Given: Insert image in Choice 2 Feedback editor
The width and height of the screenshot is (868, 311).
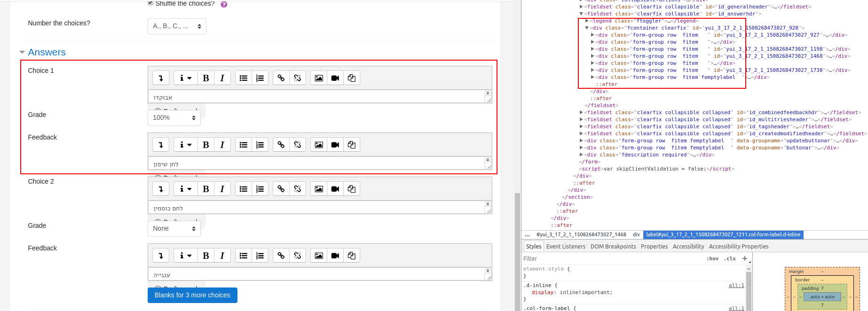Looking at the screenshot, I should [x=318, y=256].
